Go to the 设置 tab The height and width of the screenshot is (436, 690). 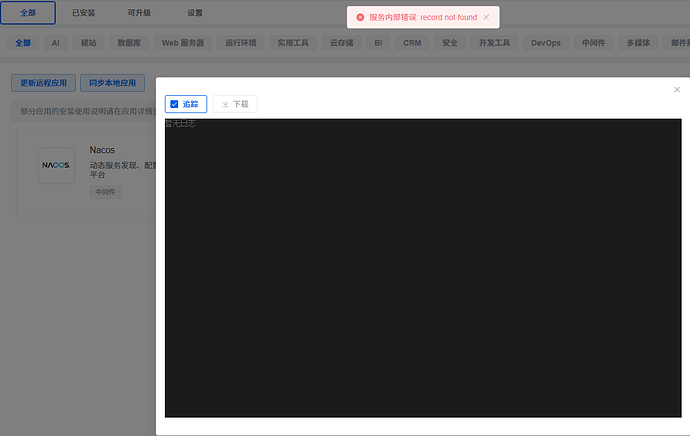coord(195,13)
